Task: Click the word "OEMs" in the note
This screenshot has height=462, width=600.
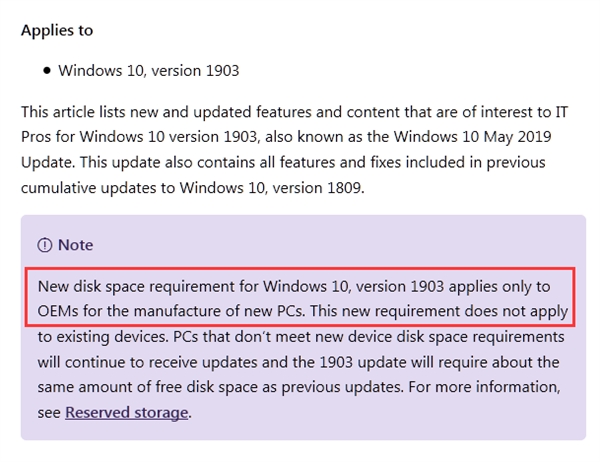Action: [x=59, y=312]
